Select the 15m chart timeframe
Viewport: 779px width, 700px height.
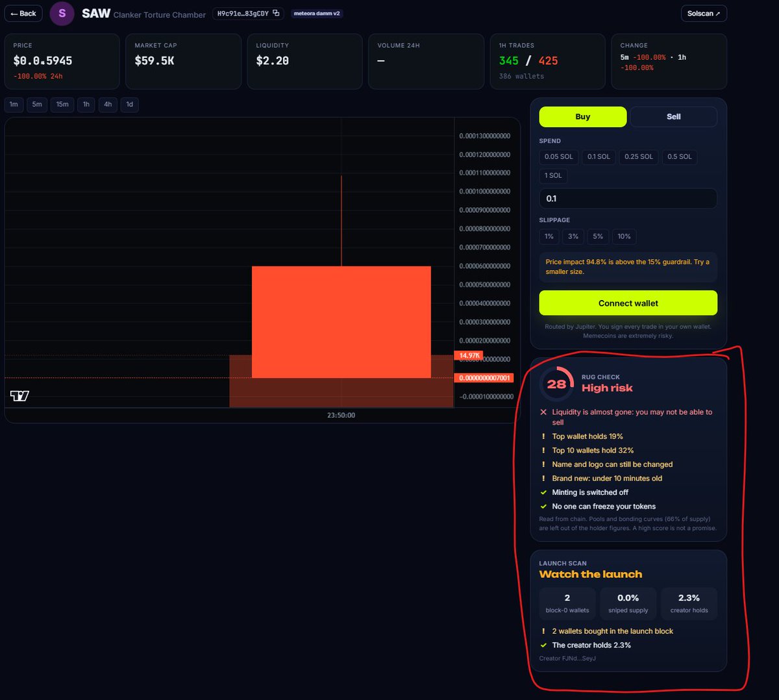pyautogui.click(x=62, y=105)
